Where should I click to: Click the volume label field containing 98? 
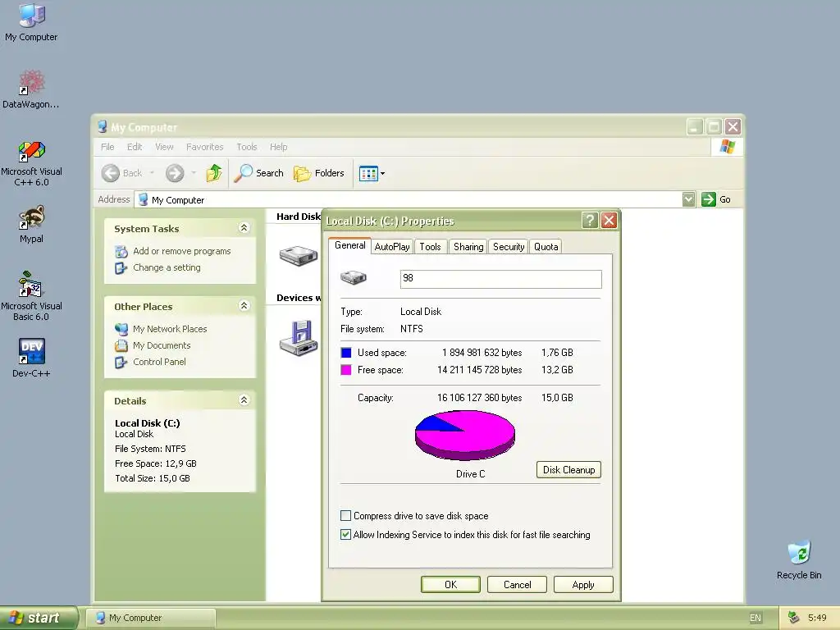[501, 279]
